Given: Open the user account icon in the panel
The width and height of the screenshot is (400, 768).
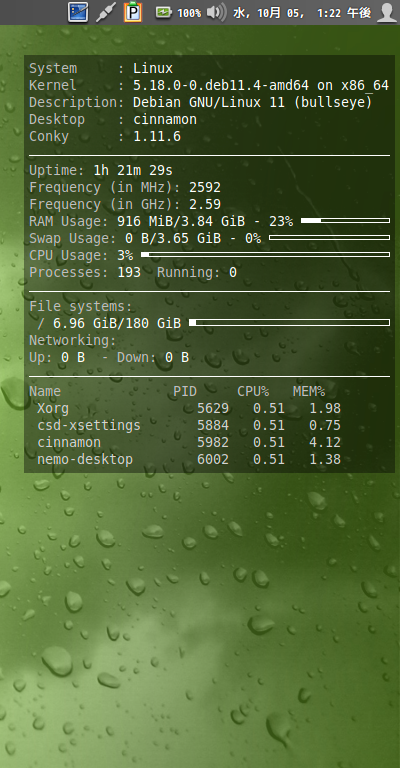Looking at the screenshot, I should [x=387, y=13].
